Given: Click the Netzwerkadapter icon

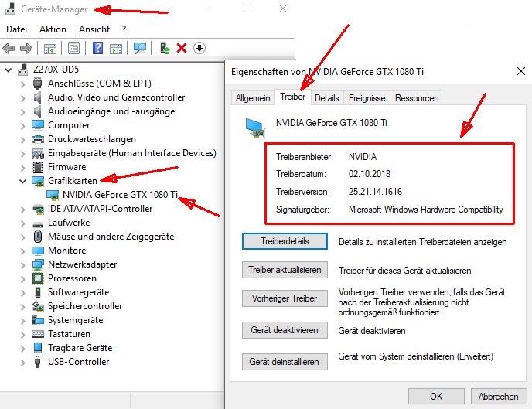Looking at the screenshot, I should pos(38,264).
